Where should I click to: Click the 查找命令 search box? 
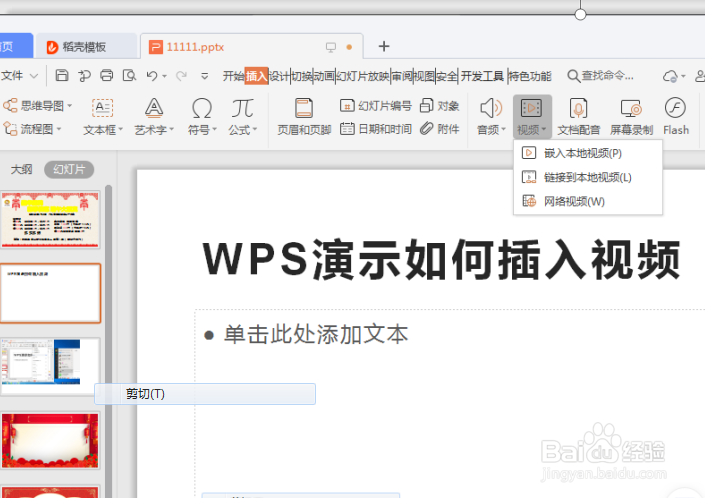(x=601, y=76)
